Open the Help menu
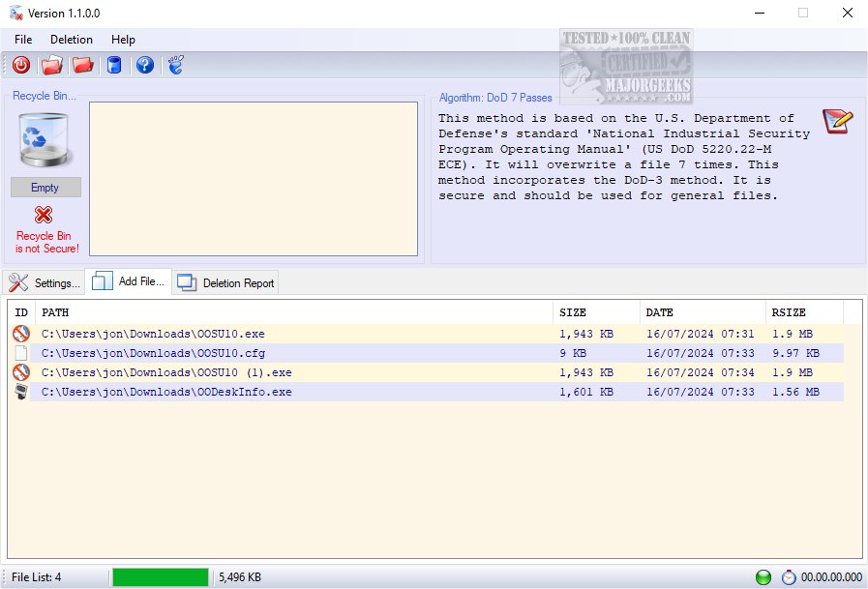868x589 pixels. [123, 40]
